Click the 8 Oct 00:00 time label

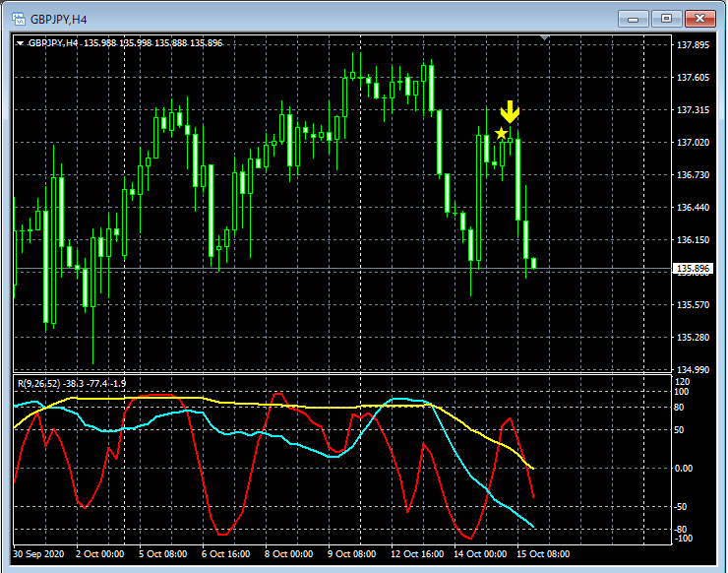tap(289, 554)
